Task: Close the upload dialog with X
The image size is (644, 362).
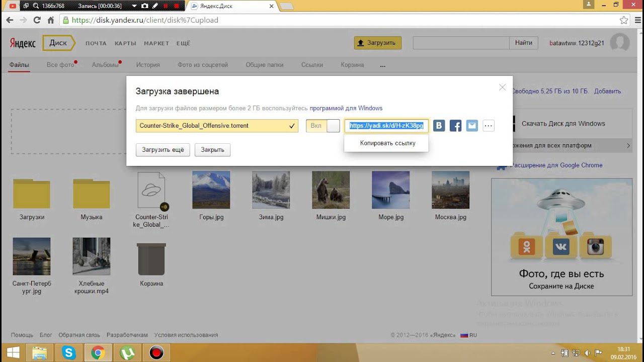Action: pyautogui.click(x=502, y=87)
